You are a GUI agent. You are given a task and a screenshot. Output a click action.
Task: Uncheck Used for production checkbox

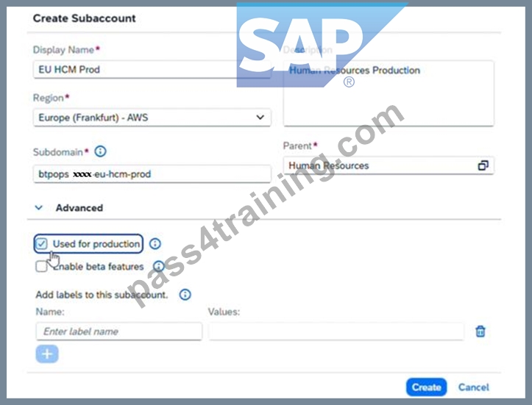[x=42, y=244]
